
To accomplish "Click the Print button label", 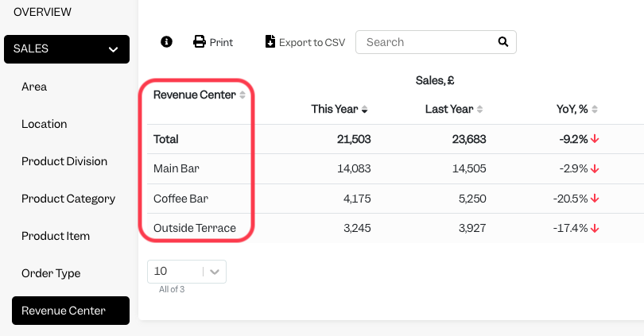I will pos(221,42).
